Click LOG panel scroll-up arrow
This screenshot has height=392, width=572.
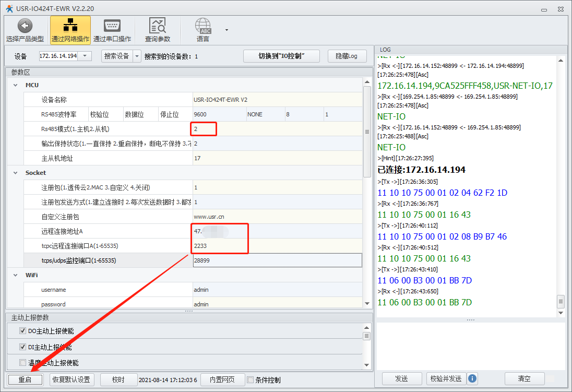coord(561,61)
